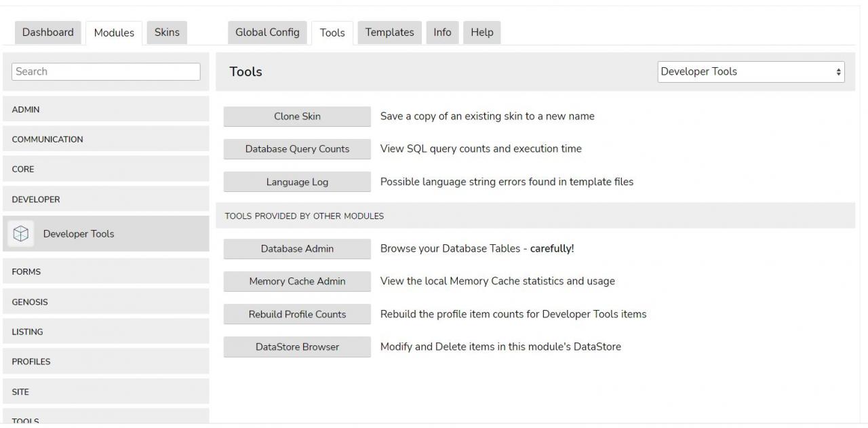Click the Language Log button

click(297, 182)
